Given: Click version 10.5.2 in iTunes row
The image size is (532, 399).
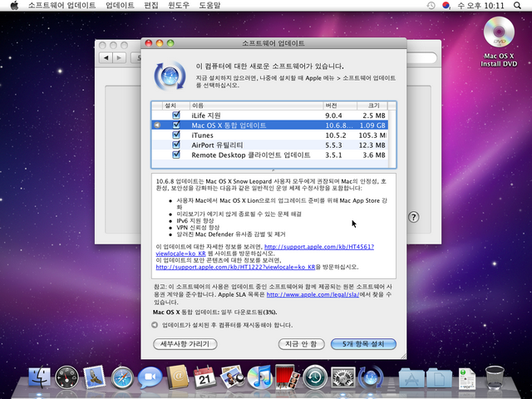Looking at the screenshot, I should click(336, 135).
